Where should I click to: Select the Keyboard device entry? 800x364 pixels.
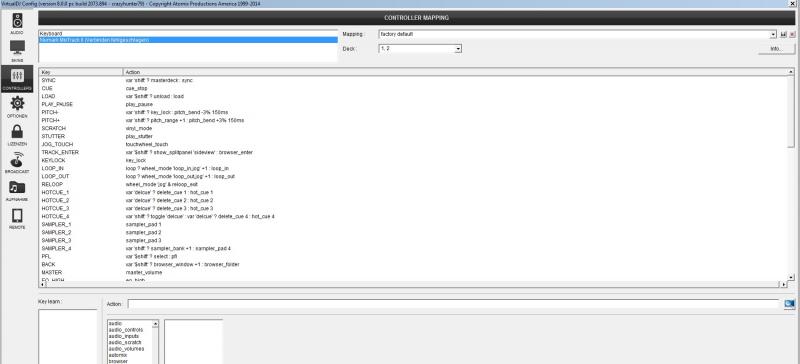(188, 33)
